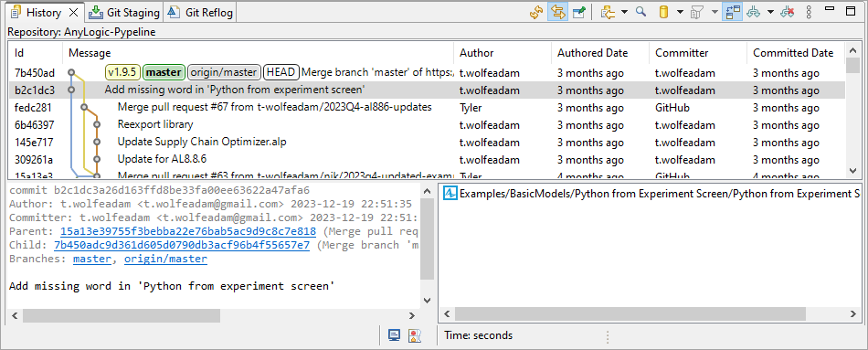Open Show All Branches dropdown arrow
This screenshot has width=868, height=350.
(770, 12)
